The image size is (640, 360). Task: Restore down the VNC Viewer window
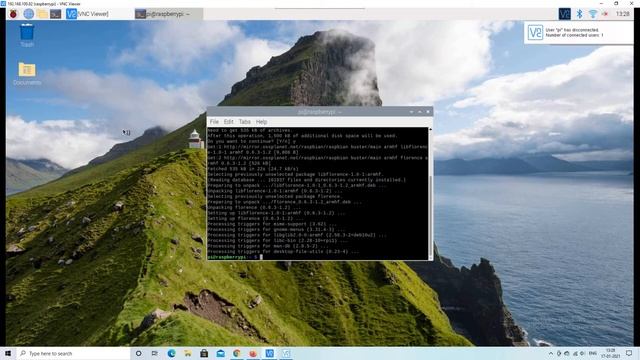tap(616, 3)
